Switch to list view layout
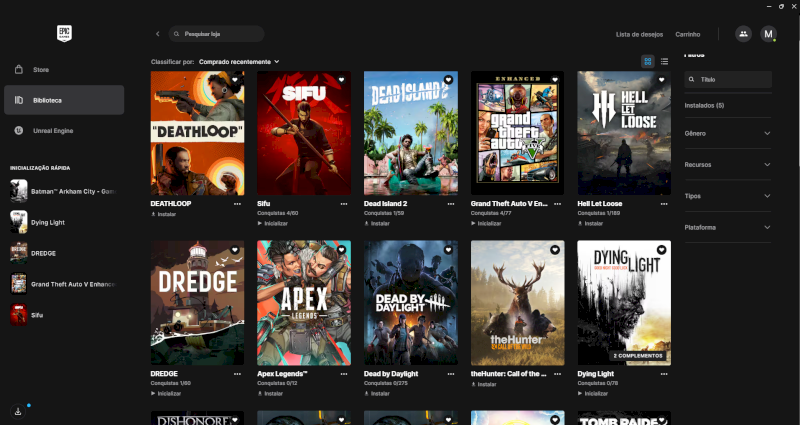Viewport: 800px width, 425px height. pyautogui.click(x=664, y=61)
